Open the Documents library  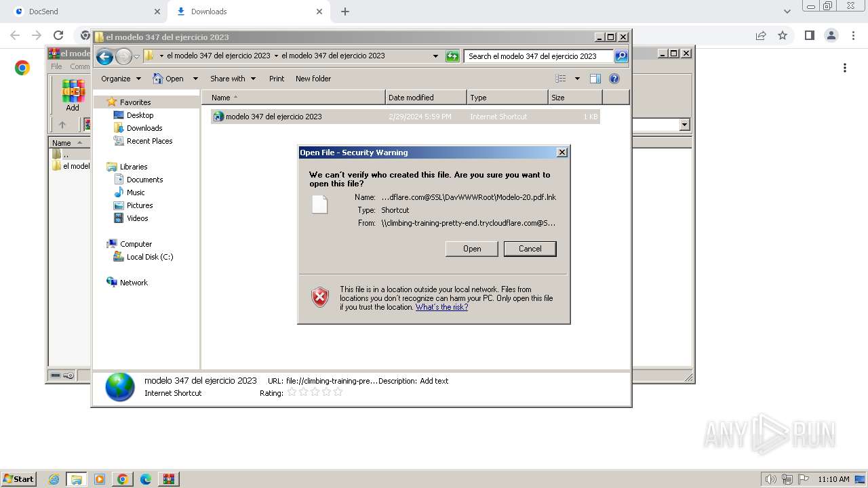144,180
